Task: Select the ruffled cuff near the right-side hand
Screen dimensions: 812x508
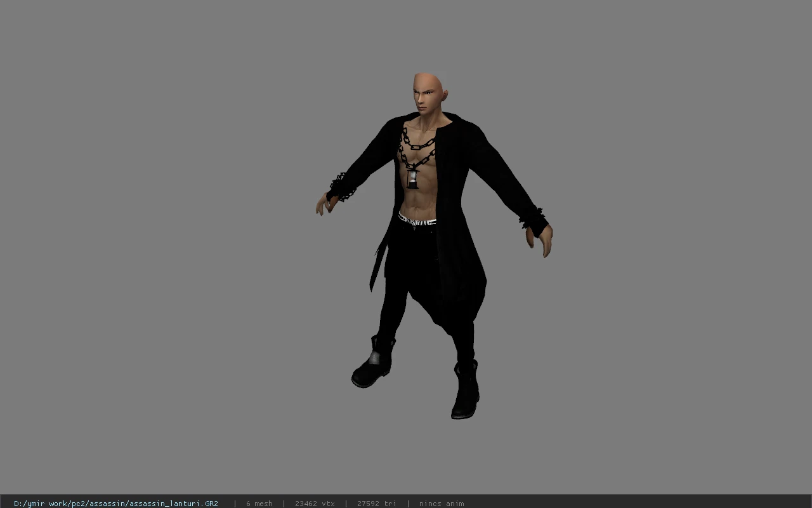Action: (x=533, y=218)
